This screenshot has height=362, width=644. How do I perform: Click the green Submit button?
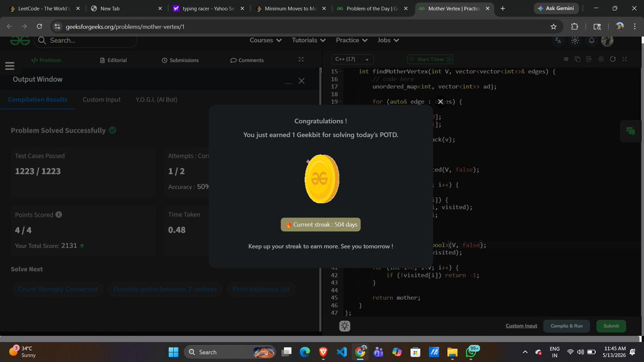coord(611,326)
